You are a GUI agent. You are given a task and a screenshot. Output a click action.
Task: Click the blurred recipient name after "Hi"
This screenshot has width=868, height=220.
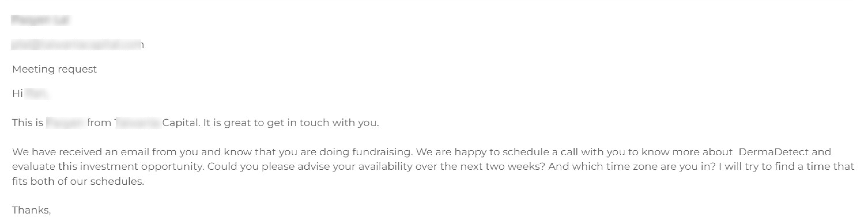tap(37, 94)
